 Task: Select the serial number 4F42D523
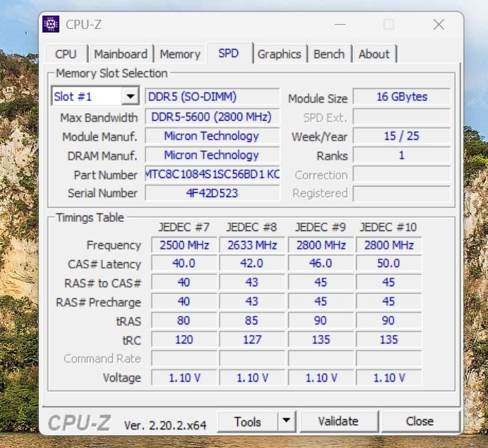[213, 193]
